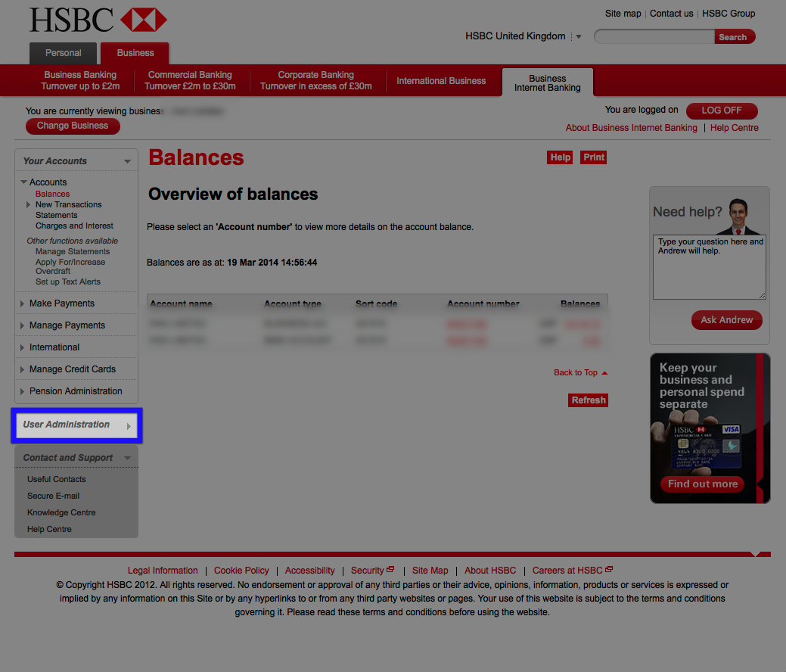Screen dimensions: 786x672
Task: Open Useful Contacts link
Action: pos(57,480)
